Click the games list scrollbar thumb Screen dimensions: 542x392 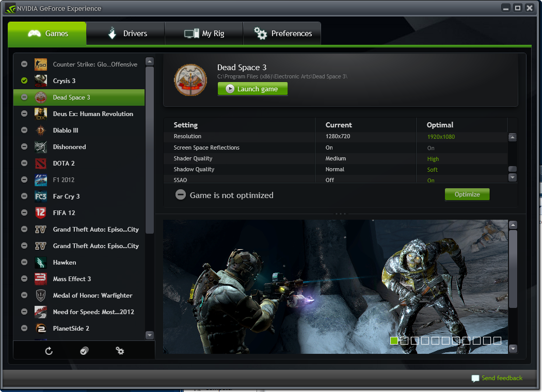pyautogui.click(x=150, y=150)
